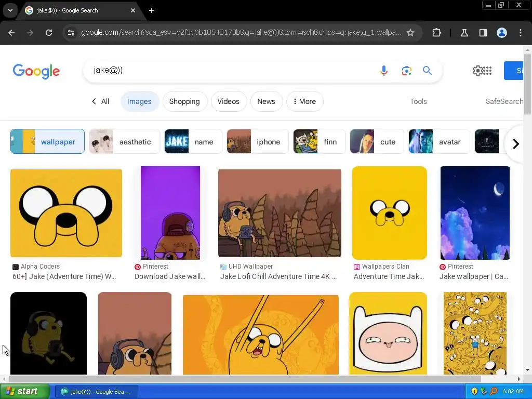Switch to the News tab
This screenshot has height=399, width=532.
coord(266,101)
